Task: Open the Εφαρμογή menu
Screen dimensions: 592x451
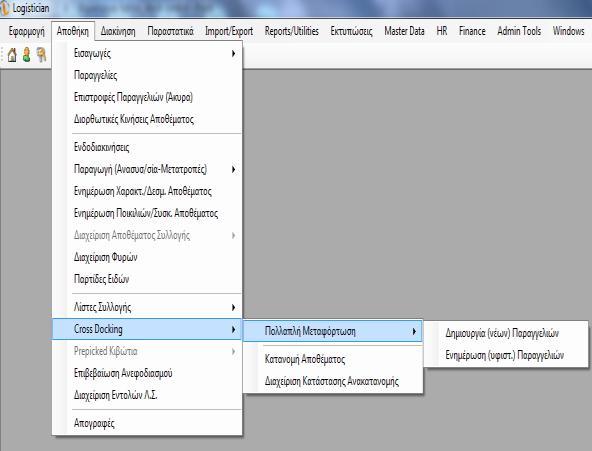Action: (x=26, y=31)
